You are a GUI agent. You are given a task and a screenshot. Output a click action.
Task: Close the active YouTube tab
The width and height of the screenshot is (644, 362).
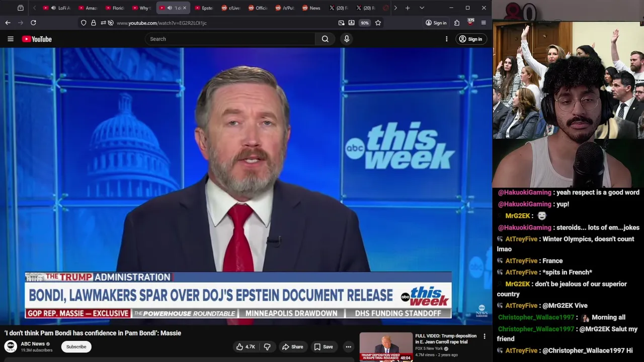pyautogui.click(x=184, y=8)
